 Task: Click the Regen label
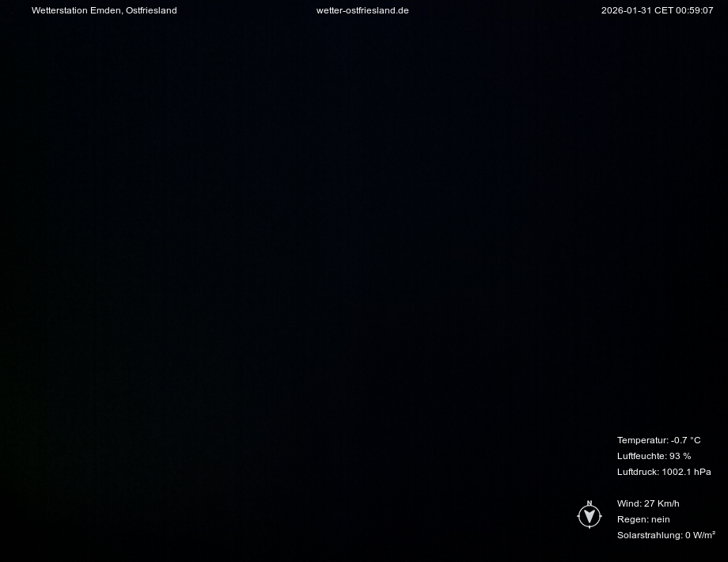(632, 519)
